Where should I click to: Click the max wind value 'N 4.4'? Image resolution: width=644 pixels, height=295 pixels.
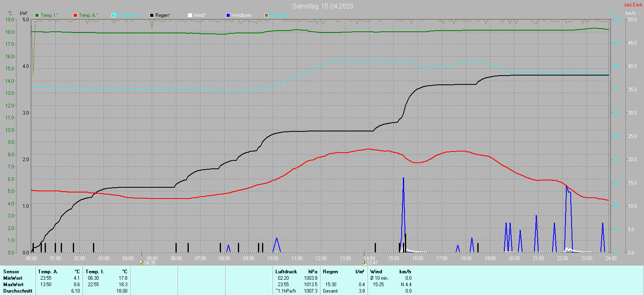click(406, 285)
